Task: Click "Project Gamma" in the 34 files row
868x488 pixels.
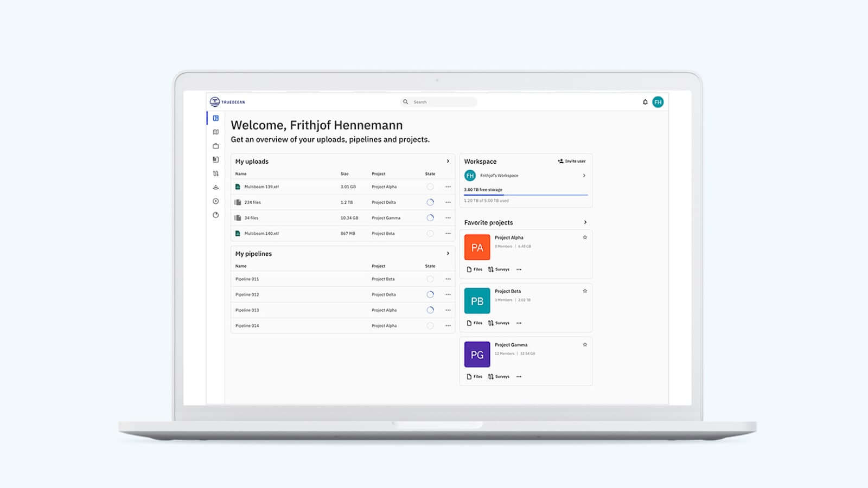Action: (x=386, y=218)
